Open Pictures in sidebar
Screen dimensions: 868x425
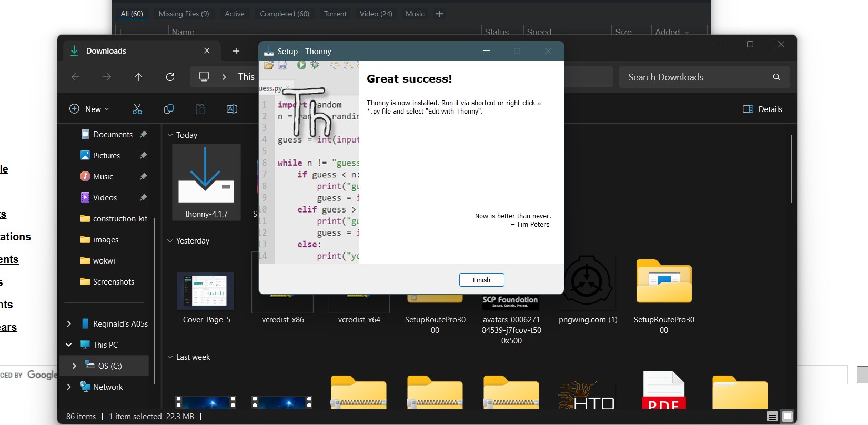pos(106,156)
